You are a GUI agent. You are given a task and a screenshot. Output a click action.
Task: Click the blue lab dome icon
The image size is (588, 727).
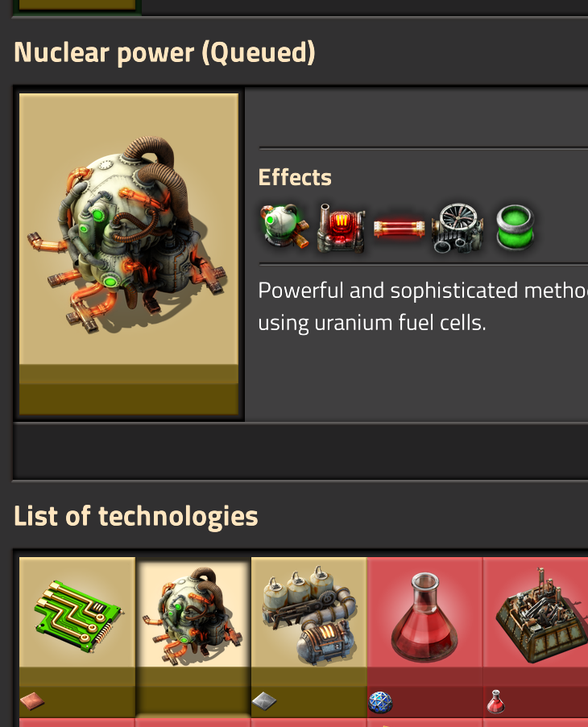pyautogui.click(x=380, y=702)
